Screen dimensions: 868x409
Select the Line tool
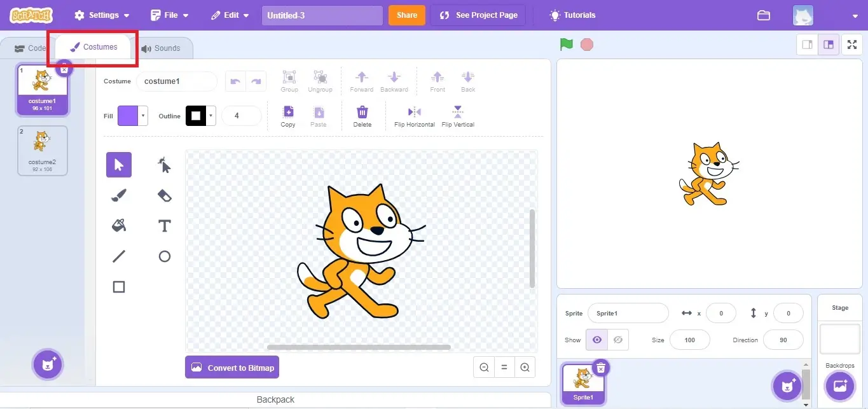click(119, 256)
